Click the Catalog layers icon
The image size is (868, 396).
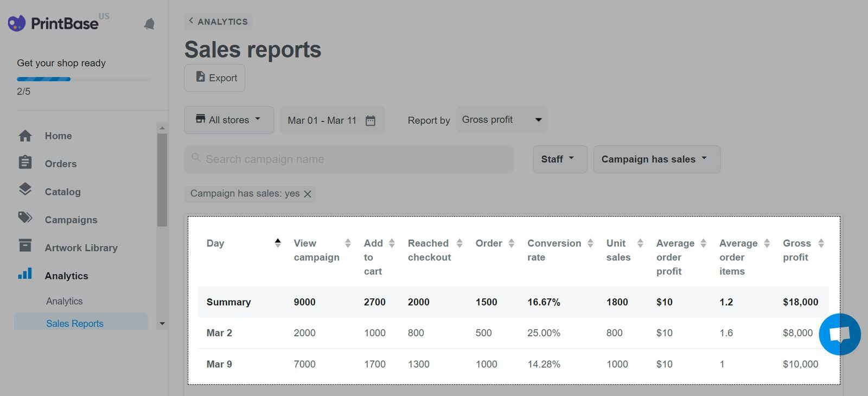coord(25,189)
